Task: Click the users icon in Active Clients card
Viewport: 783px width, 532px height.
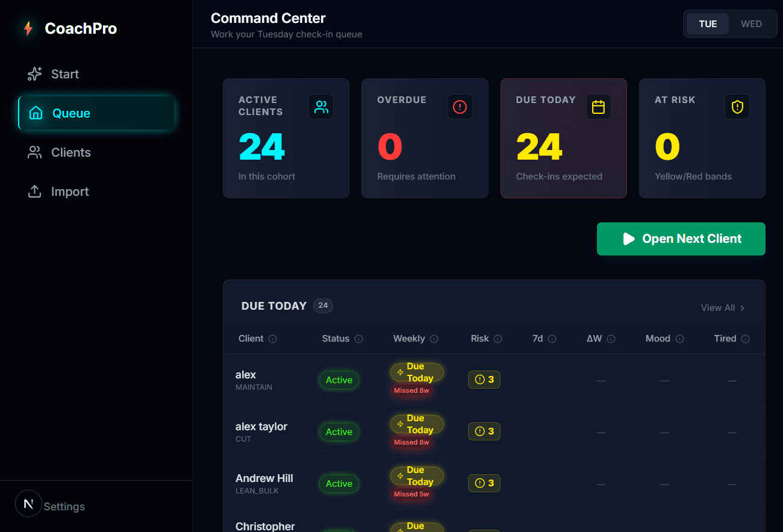Action: click(321, 107)
